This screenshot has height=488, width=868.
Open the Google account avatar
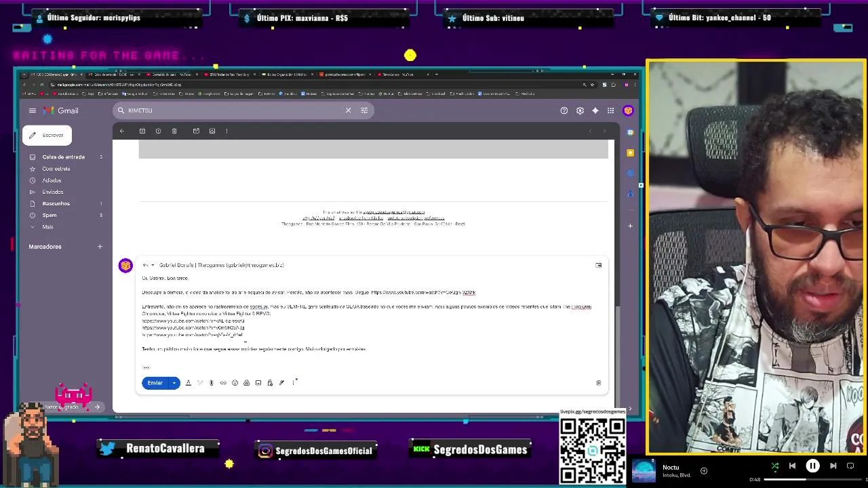coord(628,110)
